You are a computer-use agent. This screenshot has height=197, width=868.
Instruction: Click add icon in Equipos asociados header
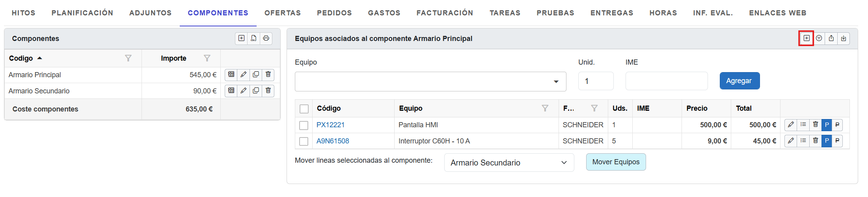coord(807,38)
